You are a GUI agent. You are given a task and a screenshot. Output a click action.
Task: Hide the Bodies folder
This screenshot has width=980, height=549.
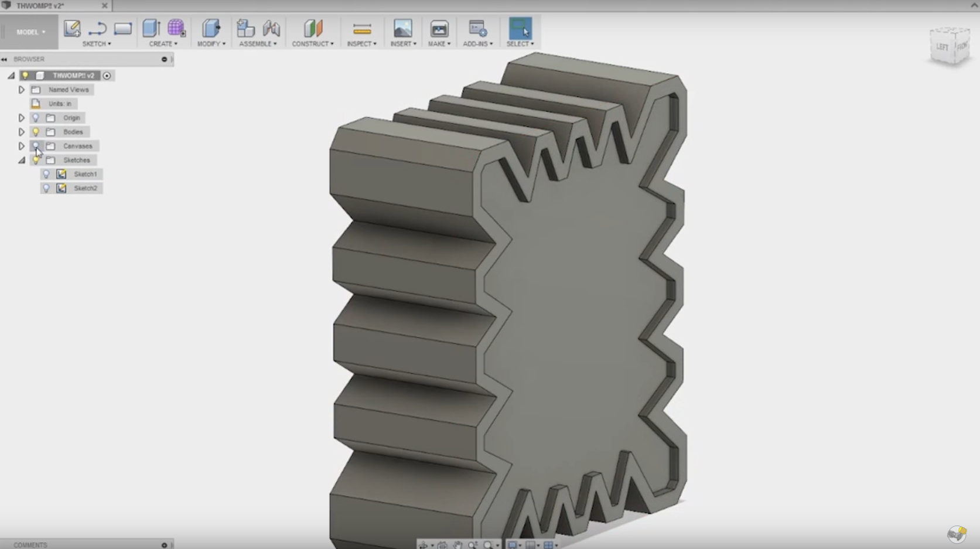[36, 132]
